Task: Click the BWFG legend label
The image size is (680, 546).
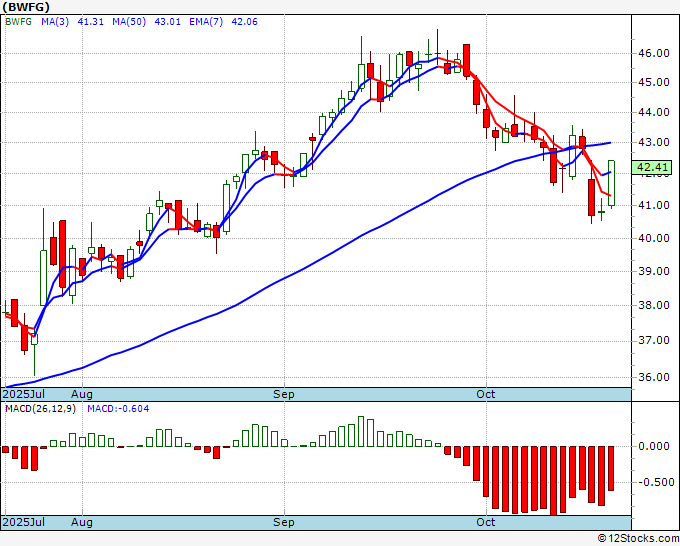Action: (x=18, y=22)
